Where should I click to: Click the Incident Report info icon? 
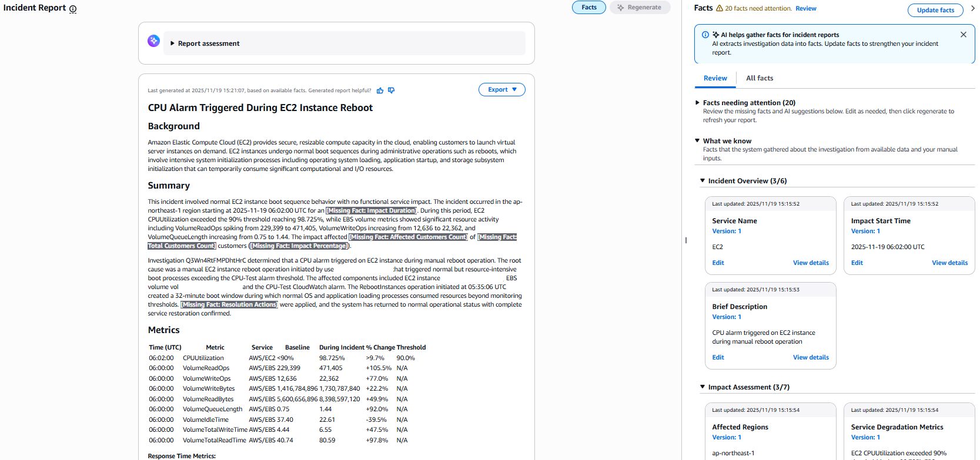[x=73, y=9]
